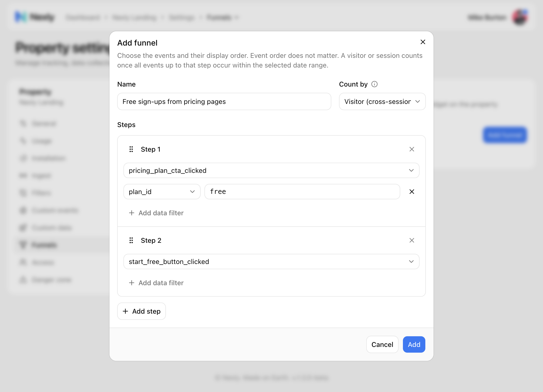Select the Step 1 label text
Viewport: 543px width, 392px height.
pos(151,149)
